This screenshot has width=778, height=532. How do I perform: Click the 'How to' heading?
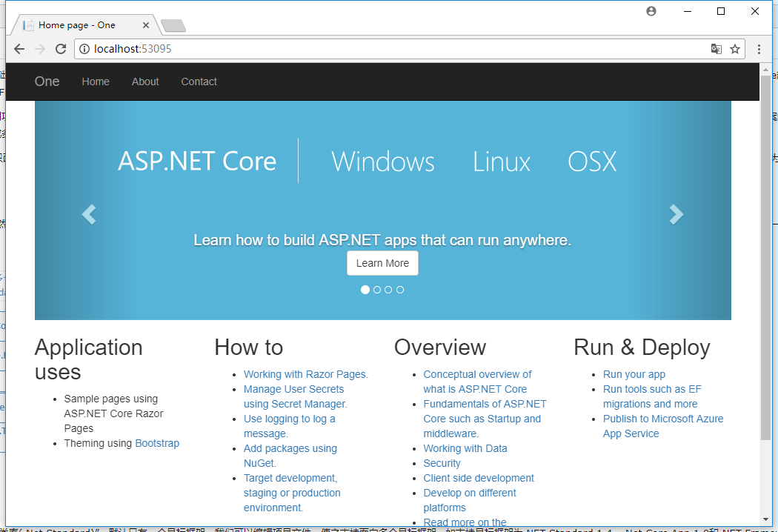(x=248, y=348)
